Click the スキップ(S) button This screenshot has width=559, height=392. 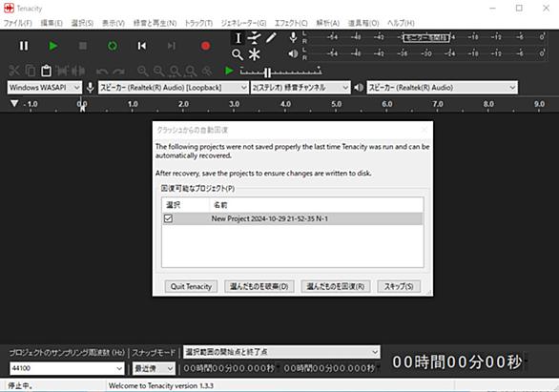click(399, 286)
